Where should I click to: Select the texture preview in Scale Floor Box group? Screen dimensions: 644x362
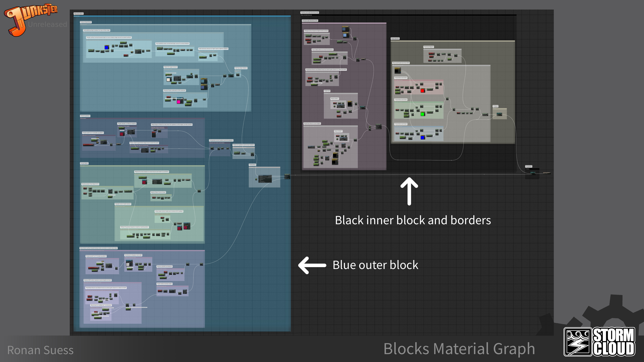[335, 156]
